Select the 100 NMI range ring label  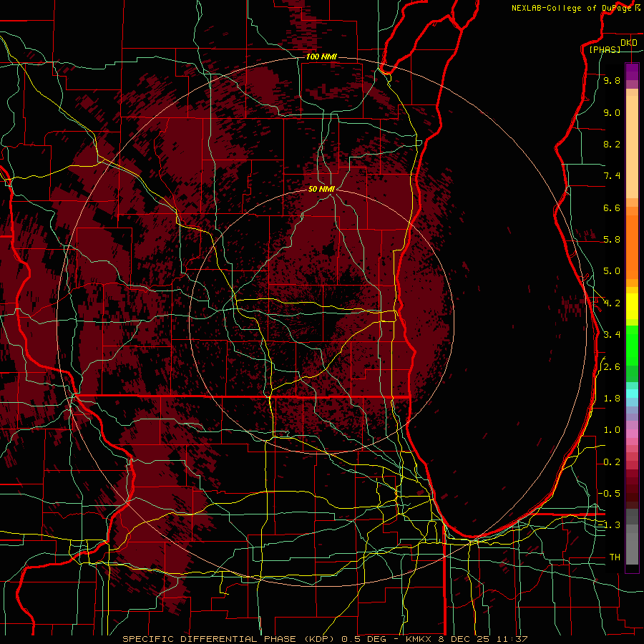point(321,57)
